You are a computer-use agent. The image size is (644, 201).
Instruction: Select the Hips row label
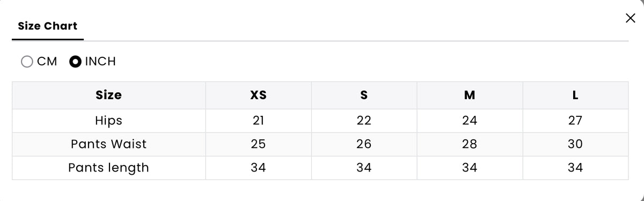tap(108, 121)
